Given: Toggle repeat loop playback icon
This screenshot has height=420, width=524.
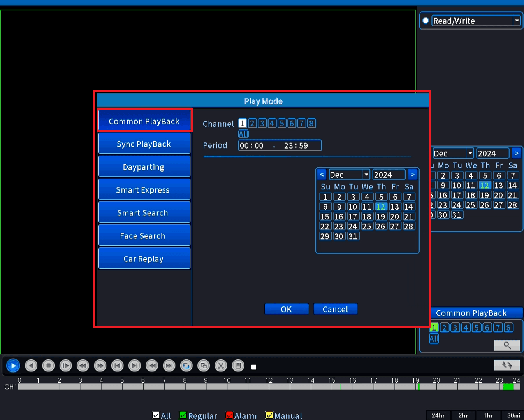Looking at the screenshot, I should (x=186, y=366).
